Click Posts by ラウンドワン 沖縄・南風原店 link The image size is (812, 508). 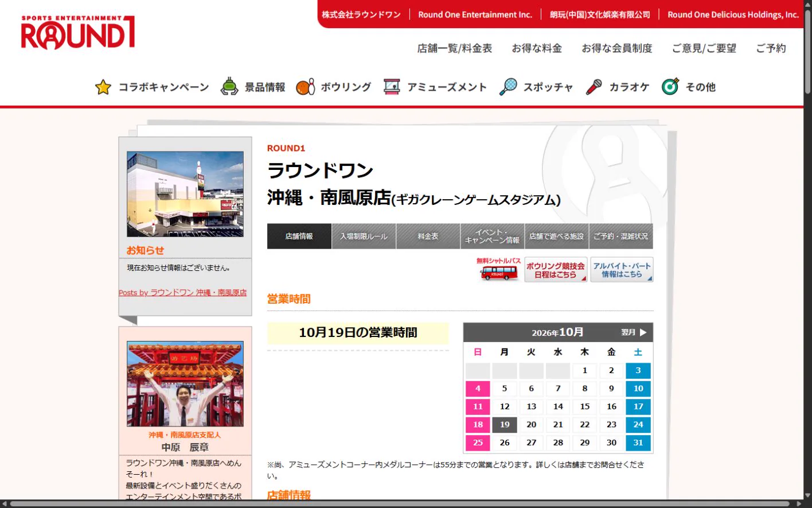[x=183, y=293]
